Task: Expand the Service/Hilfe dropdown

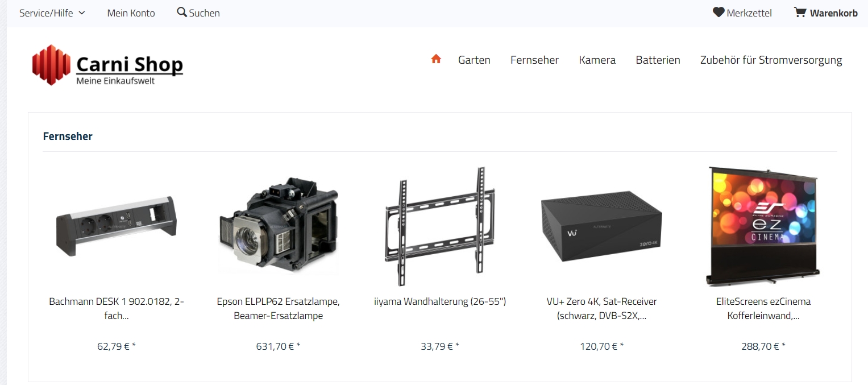Action: [52, 13]
